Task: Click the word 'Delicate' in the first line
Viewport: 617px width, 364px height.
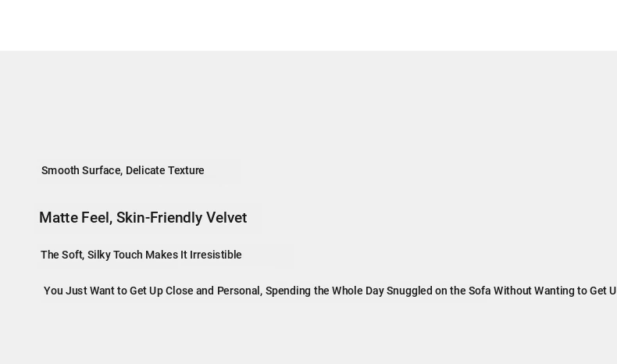Action: pyautogui.click(x=145, y=170)
